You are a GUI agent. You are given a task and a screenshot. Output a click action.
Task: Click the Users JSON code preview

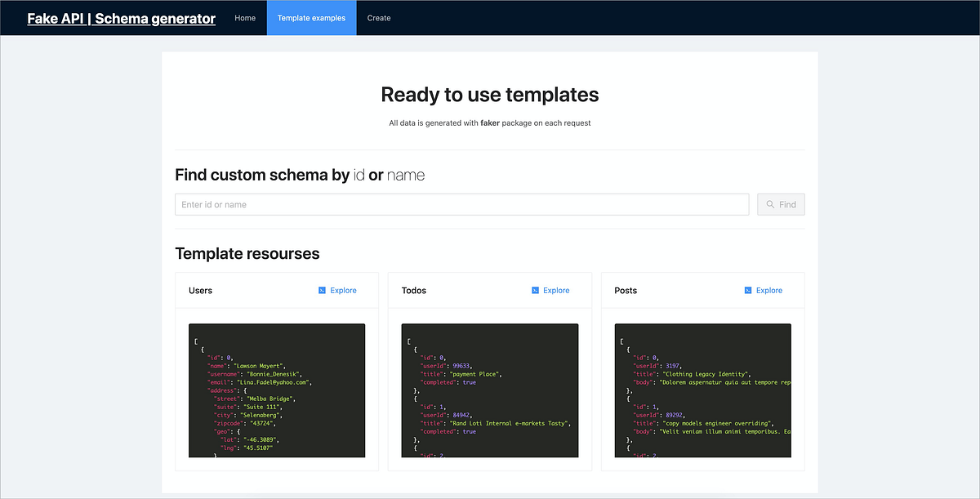(277, 390)
